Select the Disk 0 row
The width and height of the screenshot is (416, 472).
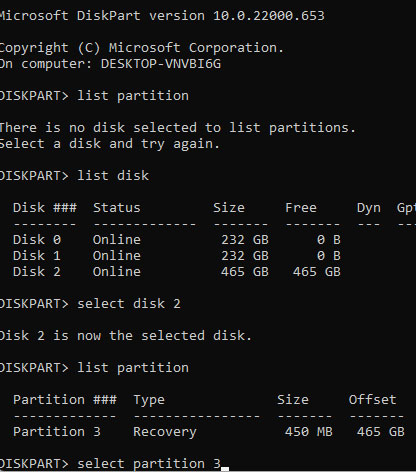pos(177,240)
